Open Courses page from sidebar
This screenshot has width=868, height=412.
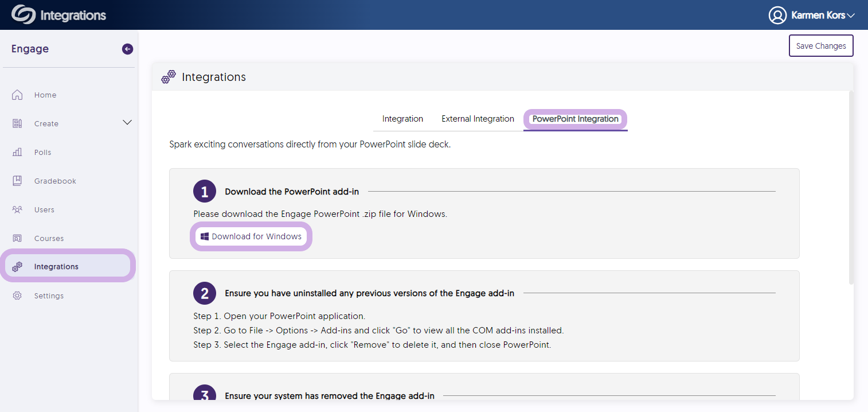tap(49, 239)
